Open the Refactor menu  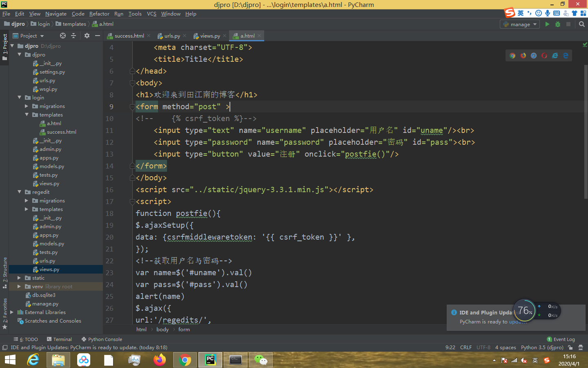pyautogui.click(x=99, y=13)
